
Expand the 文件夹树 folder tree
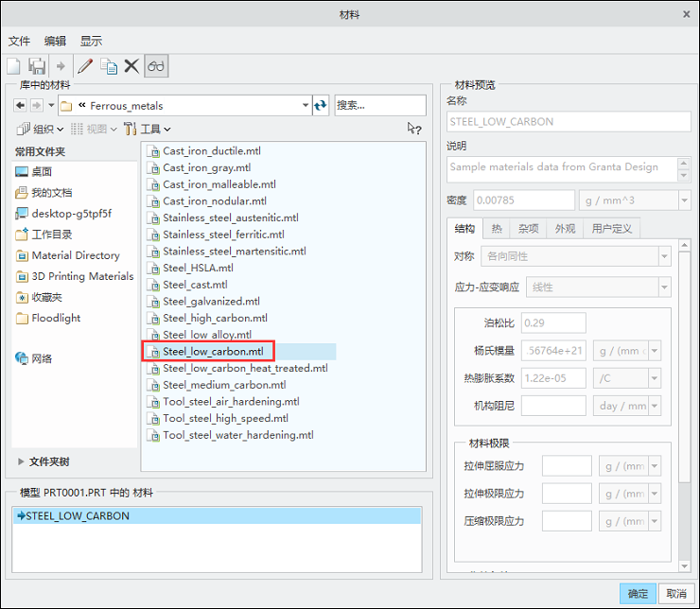(x=44, y=461)
